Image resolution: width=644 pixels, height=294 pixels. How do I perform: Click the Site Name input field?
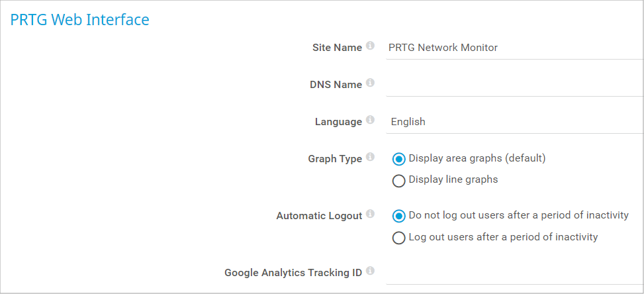pos(514,48)
